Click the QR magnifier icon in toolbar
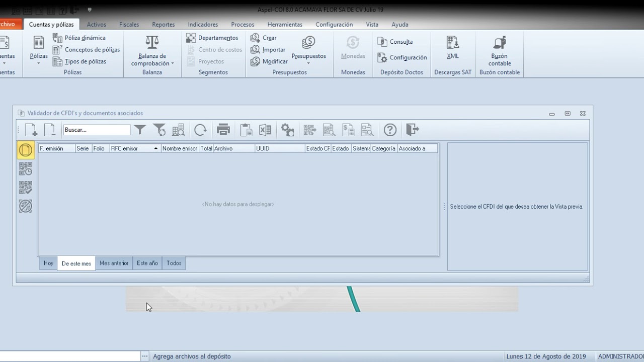Image resolution: width=644 pixels, height=362 pixels. pos(329,130)
